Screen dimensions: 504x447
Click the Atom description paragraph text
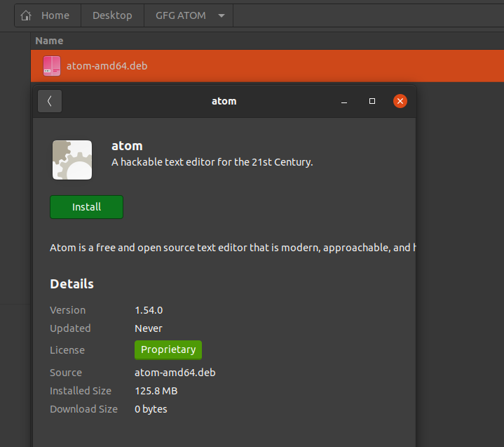pos(233,248)
